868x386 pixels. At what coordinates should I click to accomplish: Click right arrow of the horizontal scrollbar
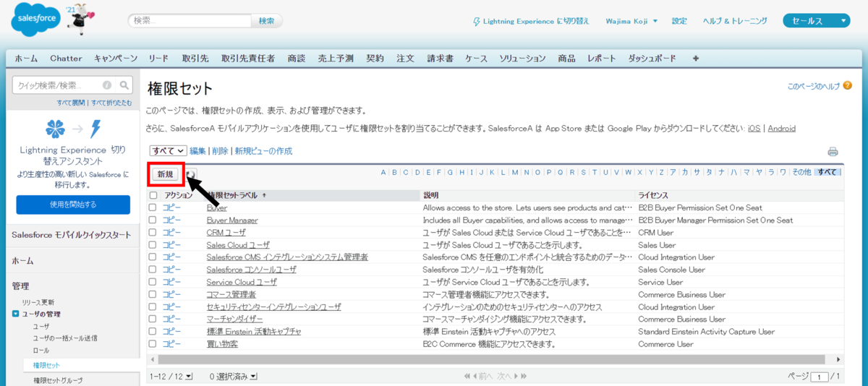pyautogui.click(x=838, y=359)
